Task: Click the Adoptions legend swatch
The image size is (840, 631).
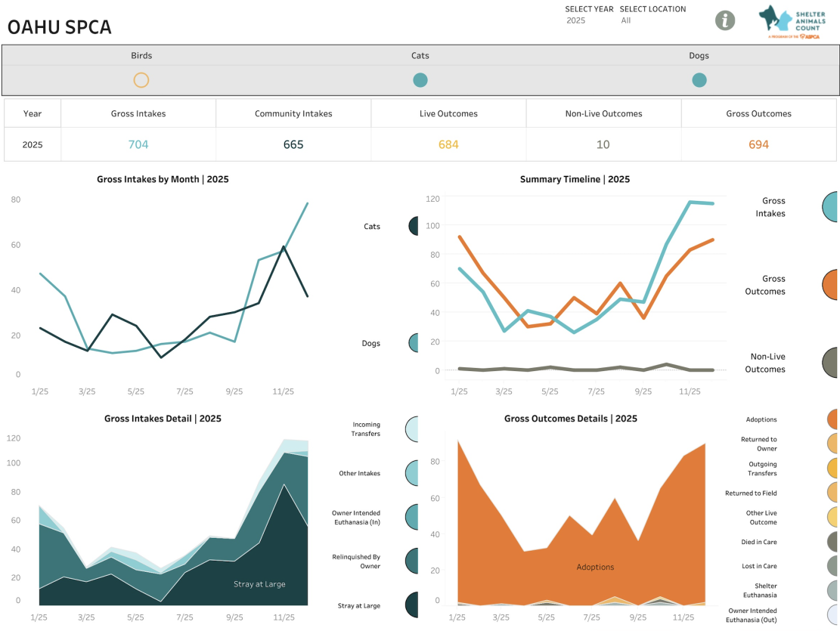Action: pos(832,419)
